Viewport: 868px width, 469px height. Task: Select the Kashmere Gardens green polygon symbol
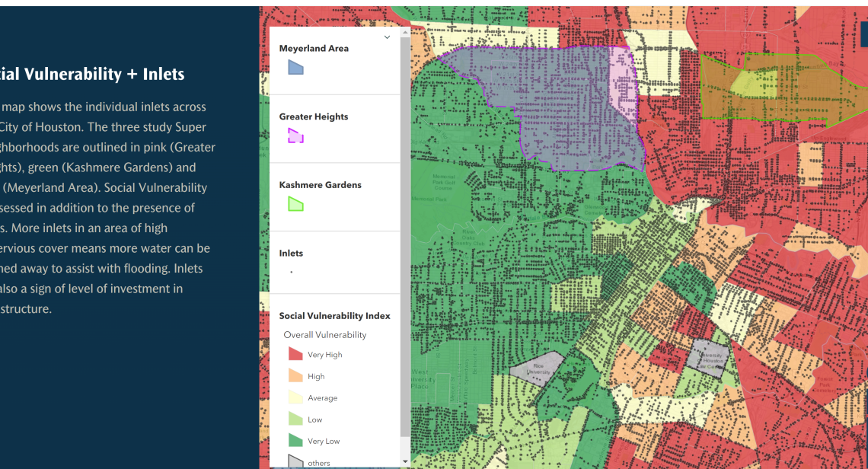pos(295,204)
